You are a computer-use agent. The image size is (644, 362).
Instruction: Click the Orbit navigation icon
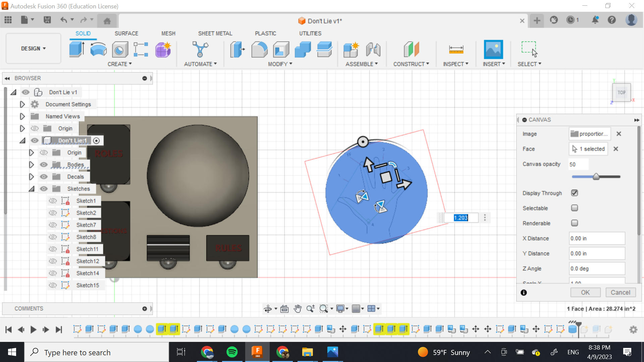268,309
